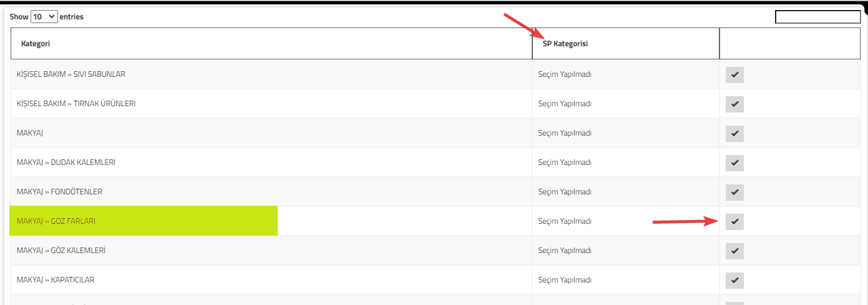
Task: Click checkmark for MAKYAJ » GÖZ FARLARI
Action: coord(734,221)
